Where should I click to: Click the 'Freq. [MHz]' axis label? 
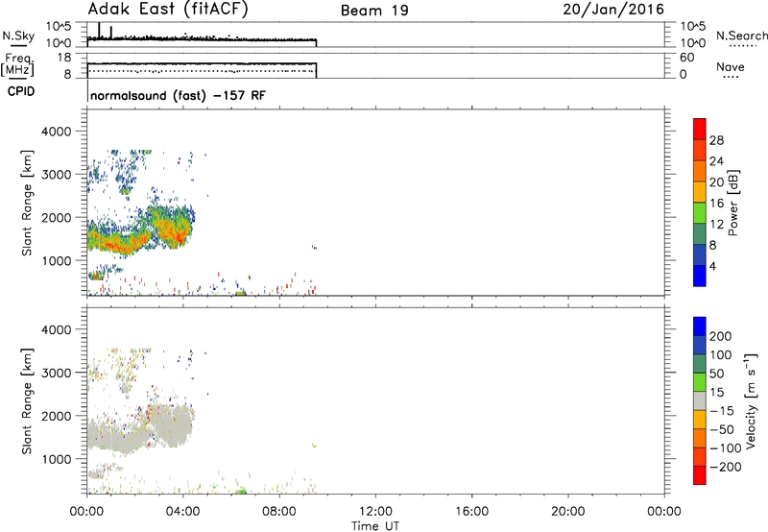pos(18,65)
